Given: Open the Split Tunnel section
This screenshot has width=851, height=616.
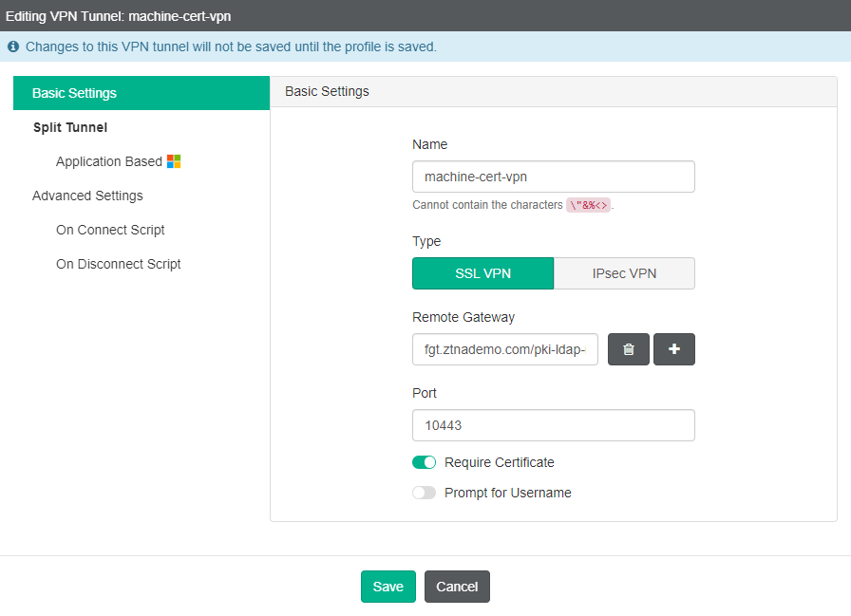Looking at the screenshot, I should pos(70,127).
